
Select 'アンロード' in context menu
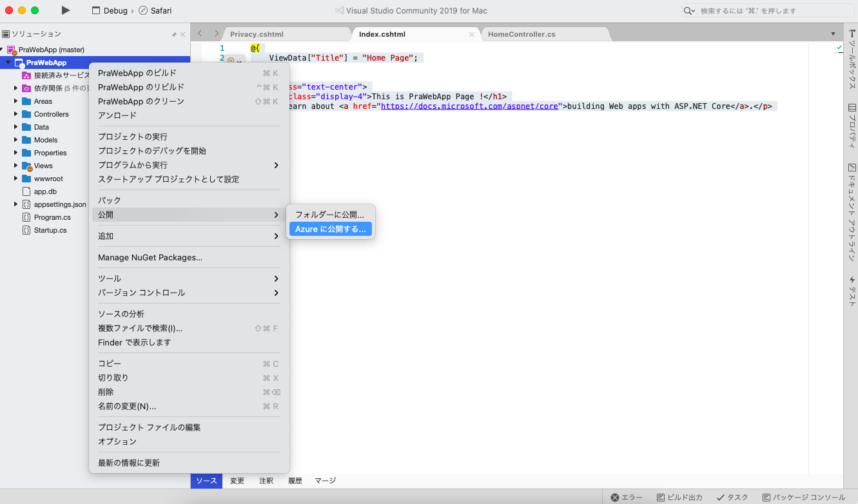point(189,115)
